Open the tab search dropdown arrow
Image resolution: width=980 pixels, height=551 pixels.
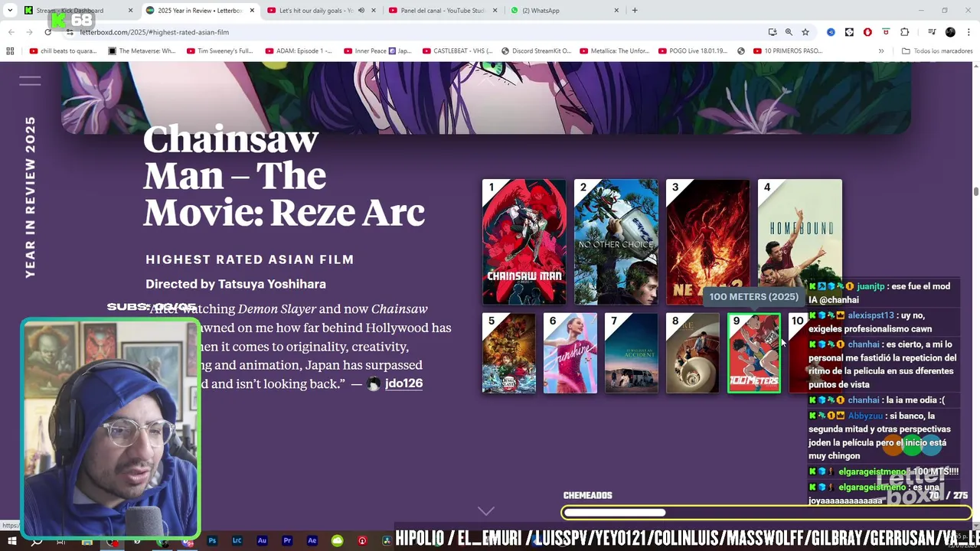click(x=10, y=11)
